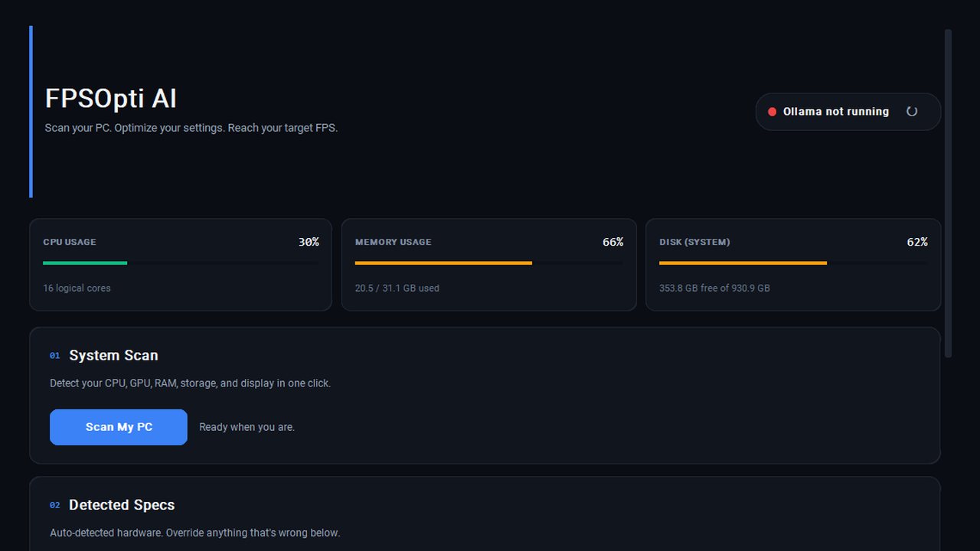Click the 353.8 GB free of 930.9 GB text
The image size is (980, 551).
pyautogui.click(x=714, y=289)
